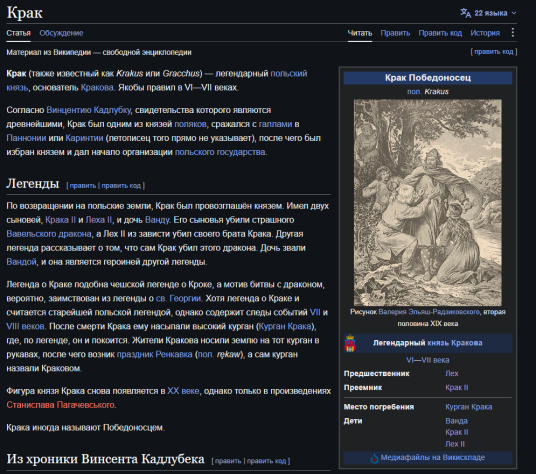This screenshot has height=474, width=536.
Task: Click the Wikimedia Commons logo icon
Action: pyautogui.click(x=374, y=458)
